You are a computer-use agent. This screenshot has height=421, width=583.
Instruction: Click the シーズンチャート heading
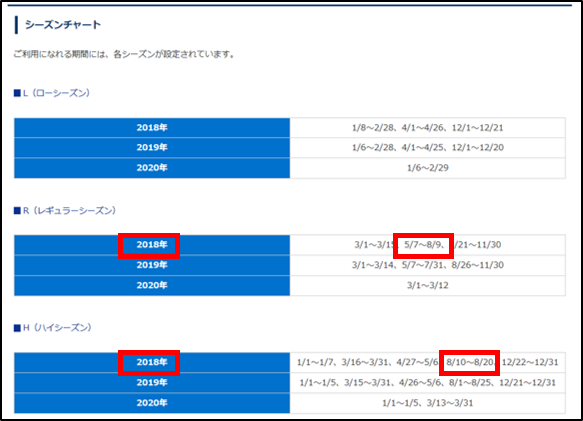[63, 25]
